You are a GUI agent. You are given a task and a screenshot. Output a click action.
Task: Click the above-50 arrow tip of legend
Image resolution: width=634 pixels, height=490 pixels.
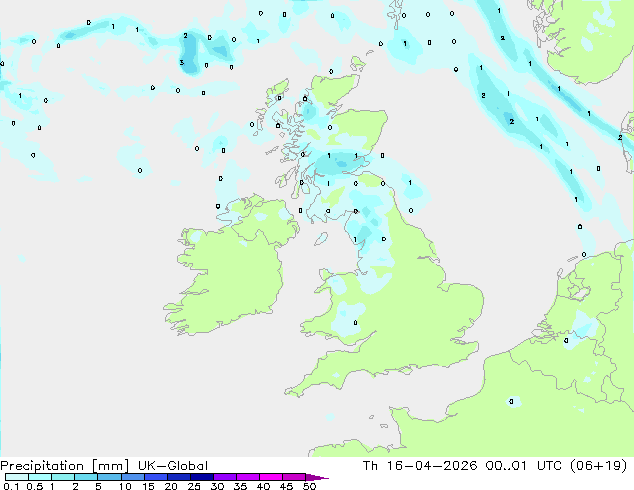(317, 477)
